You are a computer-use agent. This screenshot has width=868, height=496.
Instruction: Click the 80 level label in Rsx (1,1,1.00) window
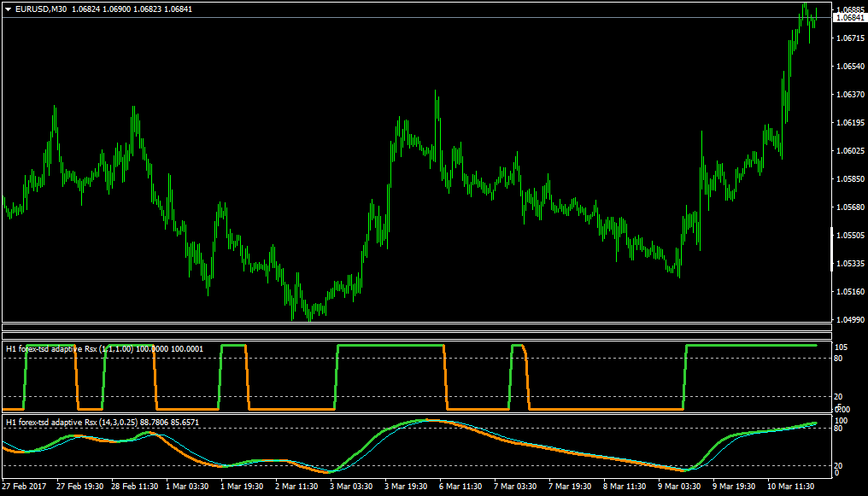[838, 359]
